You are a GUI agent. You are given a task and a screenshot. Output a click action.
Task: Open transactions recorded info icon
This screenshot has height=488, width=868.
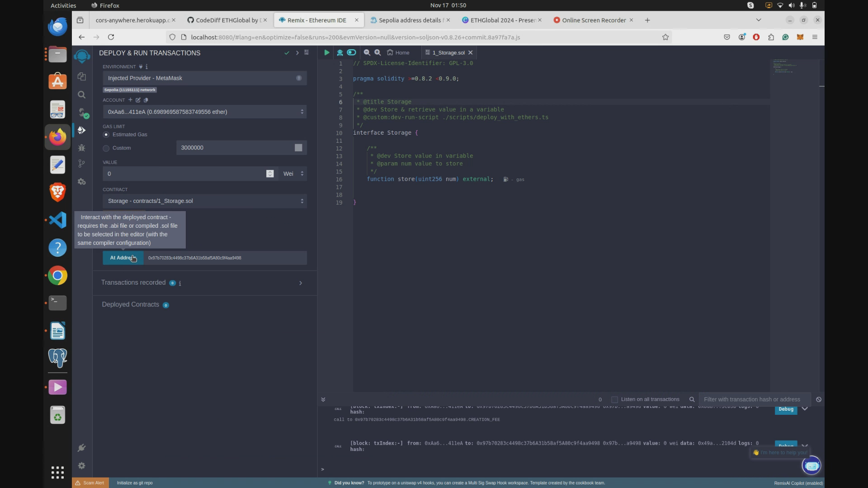tap(180, 283)
